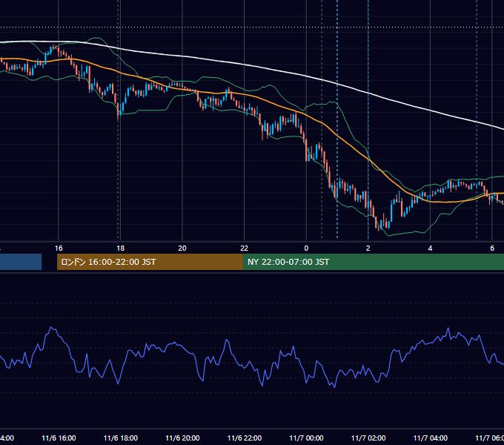Click the hour label 6 on time axis
This screenshot has width=504, height=445.
click(492, 248)
